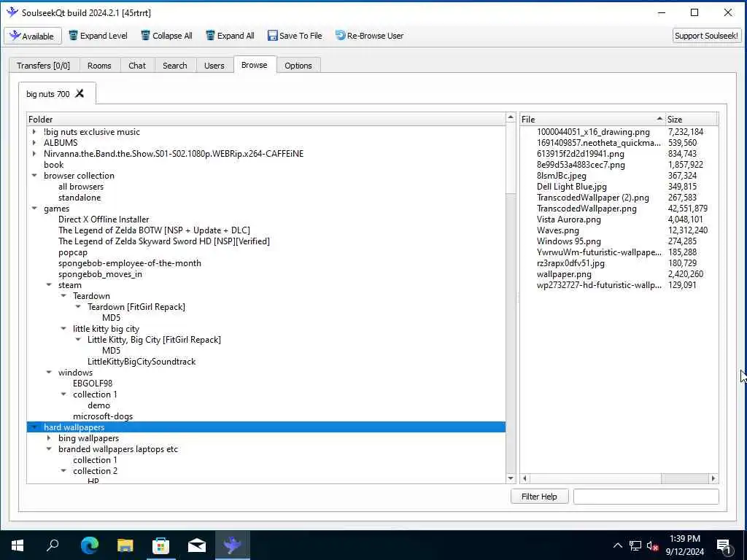Select the popcap folder

point(73,252)
